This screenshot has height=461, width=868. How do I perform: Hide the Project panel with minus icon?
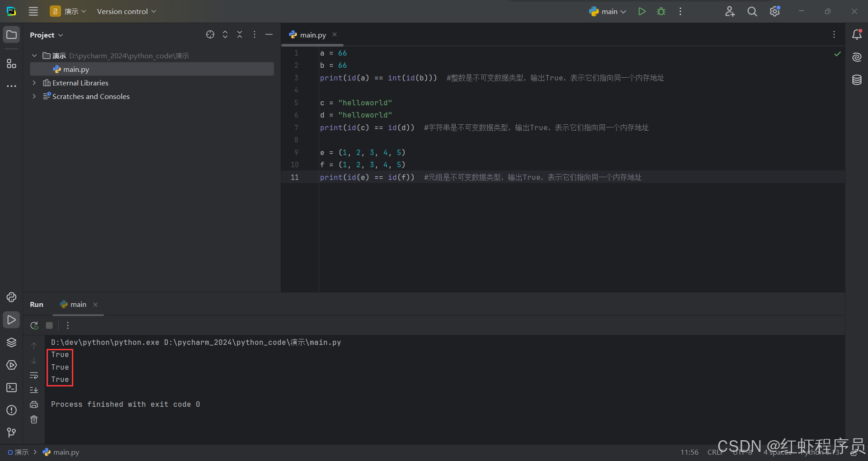[269, 34]
